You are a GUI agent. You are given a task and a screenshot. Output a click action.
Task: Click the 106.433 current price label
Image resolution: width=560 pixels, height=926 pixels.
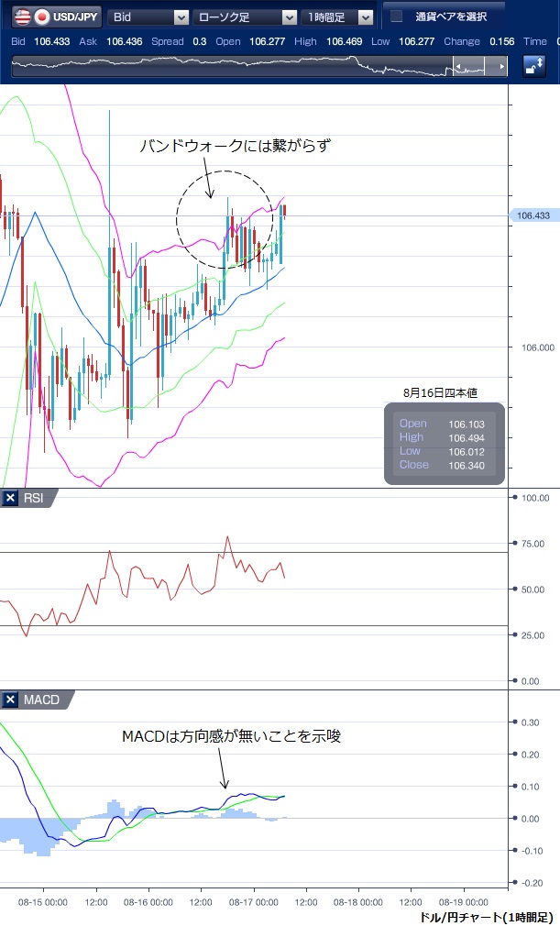(533, 216)
